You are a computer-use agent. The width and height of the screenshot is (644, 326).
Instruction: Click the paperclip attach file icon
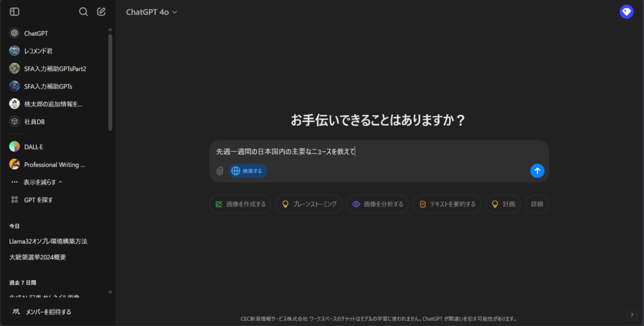[219, 171]
